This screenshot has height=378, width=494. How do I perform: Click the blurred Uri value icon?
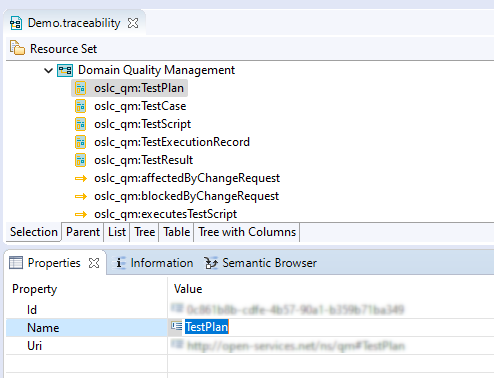click(x=177, y=344)
